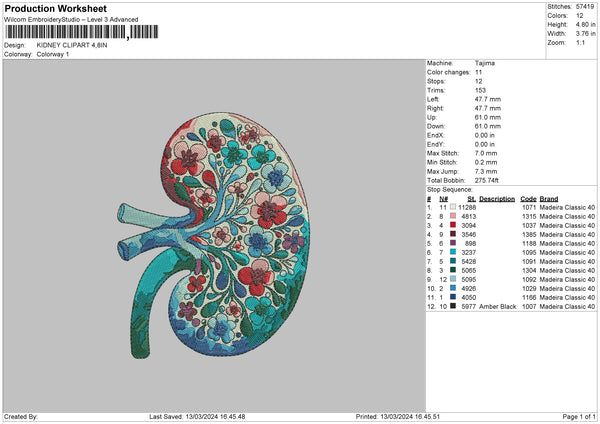Select stitch count 11288 in stop 1
This screenshot has height=424, width=600.
(467, 207)
